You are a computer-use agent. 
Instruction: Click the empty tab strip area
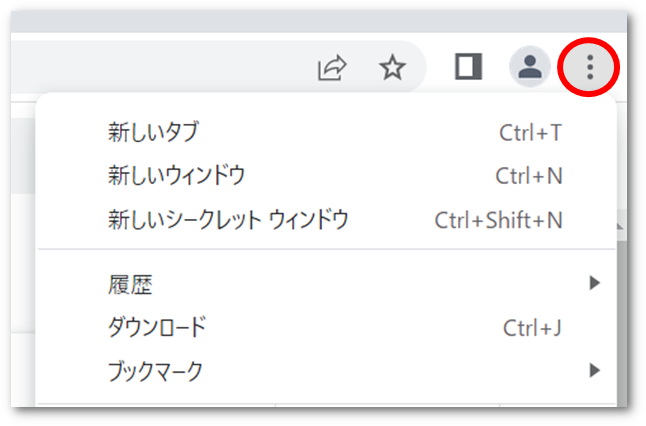(318, 22)
